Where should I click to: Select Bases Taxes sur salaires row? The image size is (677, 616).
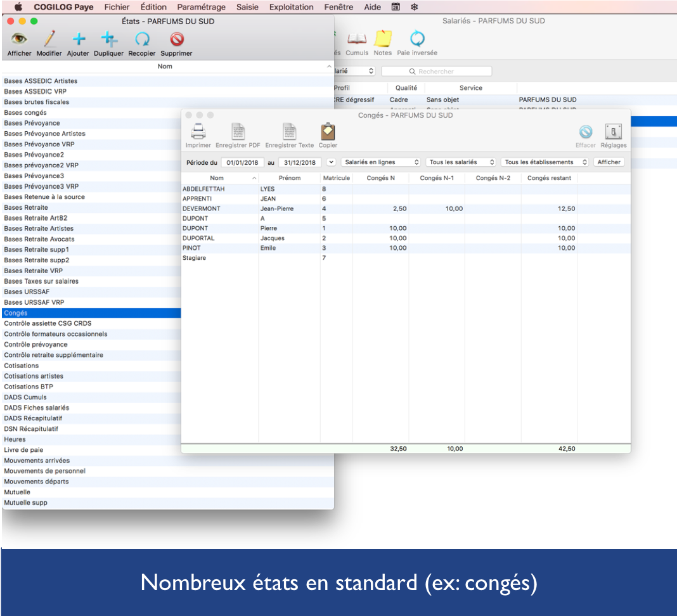(x=91, y=281)
